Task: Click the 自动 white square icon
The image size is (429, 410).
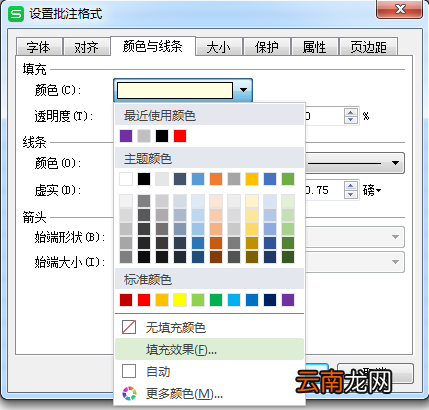Action: pos(129,371)
